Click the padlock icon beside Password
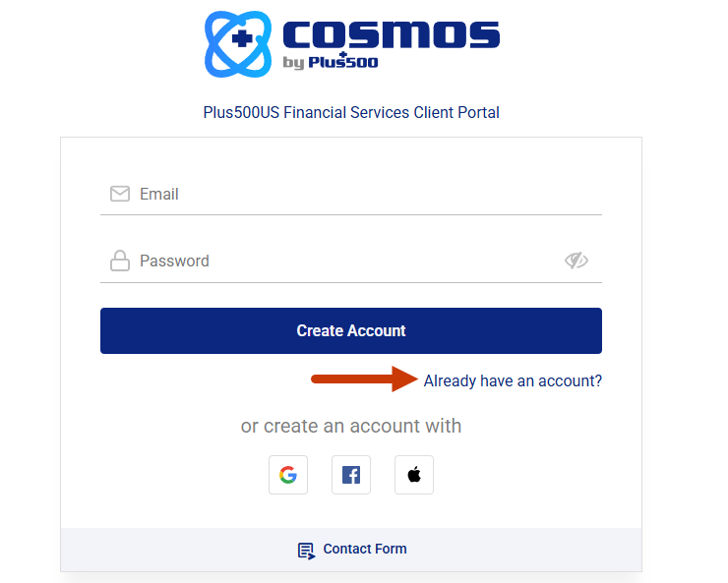 120,261
